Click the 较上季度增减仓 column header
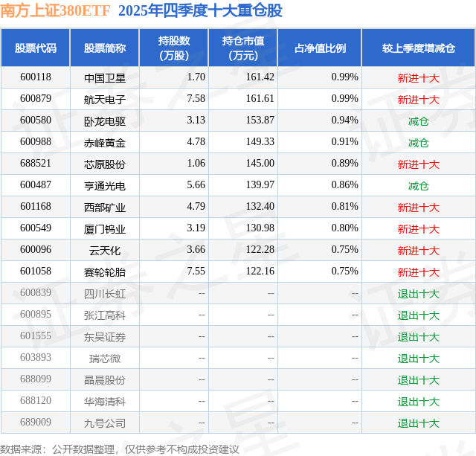Image resolution: width=476 pixels, height=456 pixels. (419, 48)
